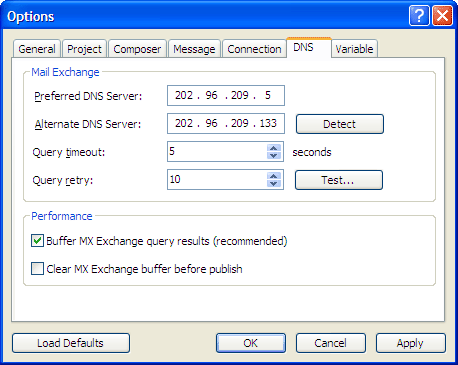
Task: Click the Preferred DNS Server address field
Action: 226,96
